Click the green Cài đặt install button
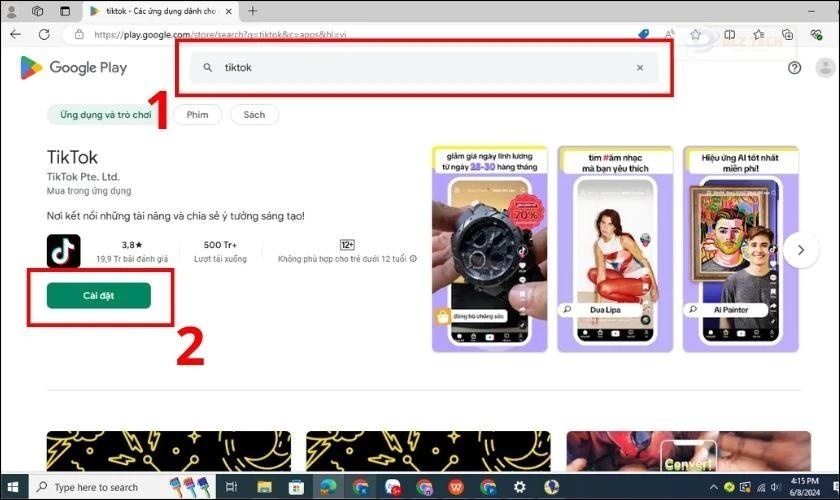This screenshot has width=840, height=500. [99, 295]
